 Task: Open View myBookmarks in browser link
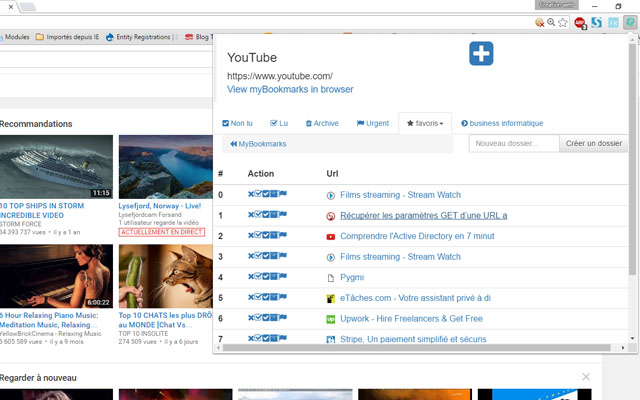[x=290, y=89]
